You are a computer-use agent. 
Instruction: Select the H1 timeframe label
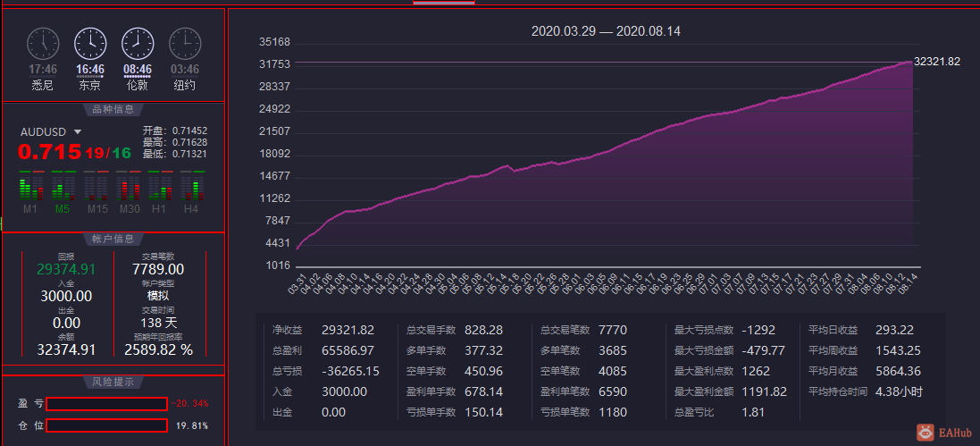(160, 209)
